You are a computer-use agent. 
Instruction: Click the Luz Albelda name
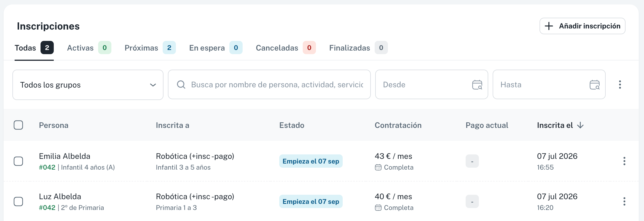tap(60, 196)
